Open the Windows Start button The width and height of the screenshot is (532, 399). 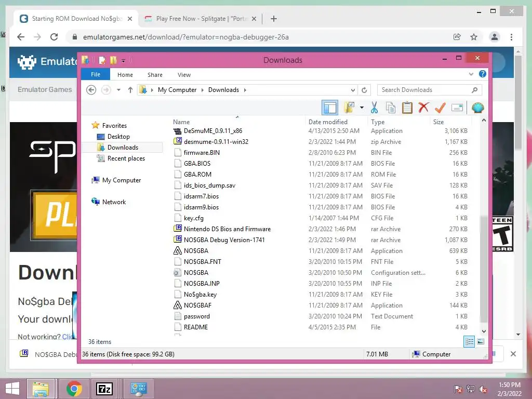(x=12, y=389)
